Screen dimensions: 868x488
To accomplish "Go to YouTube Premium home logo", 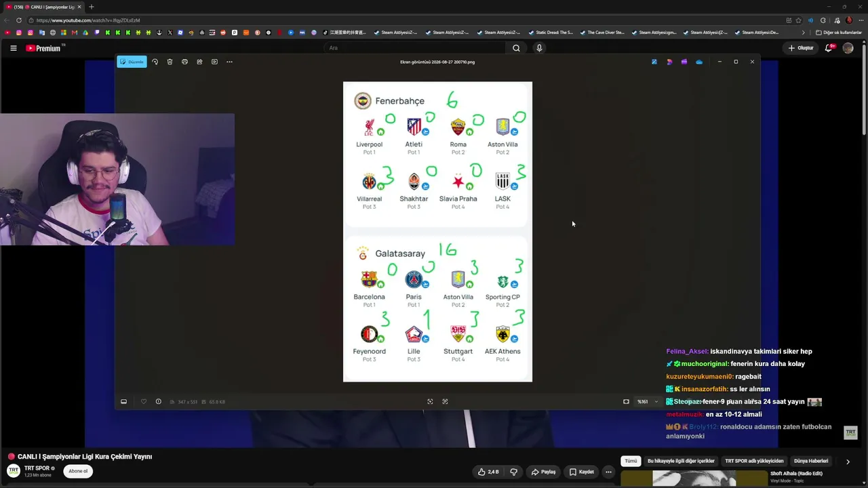I will pyautogui.click(x=43, y=48).
